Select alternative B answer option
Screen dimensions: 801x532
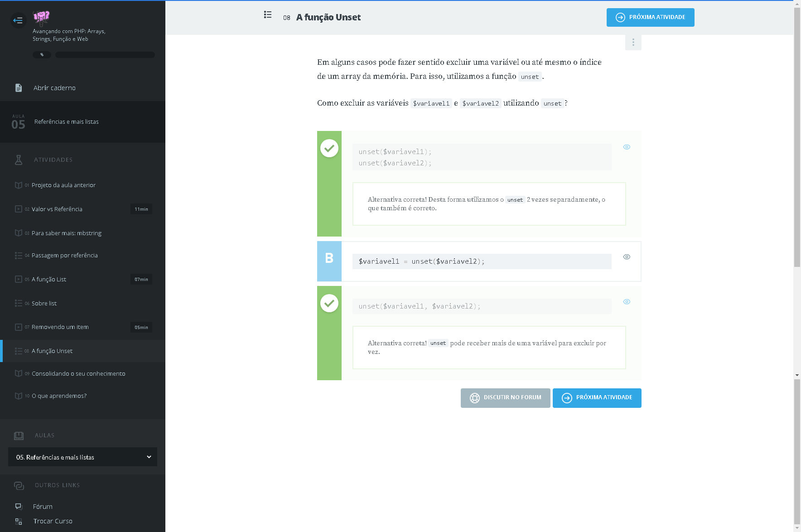(x=329, y=261)
